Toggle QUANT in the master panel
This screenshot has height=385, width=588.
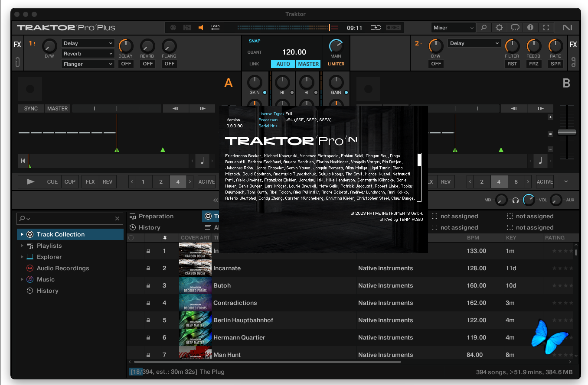[255, 52]
